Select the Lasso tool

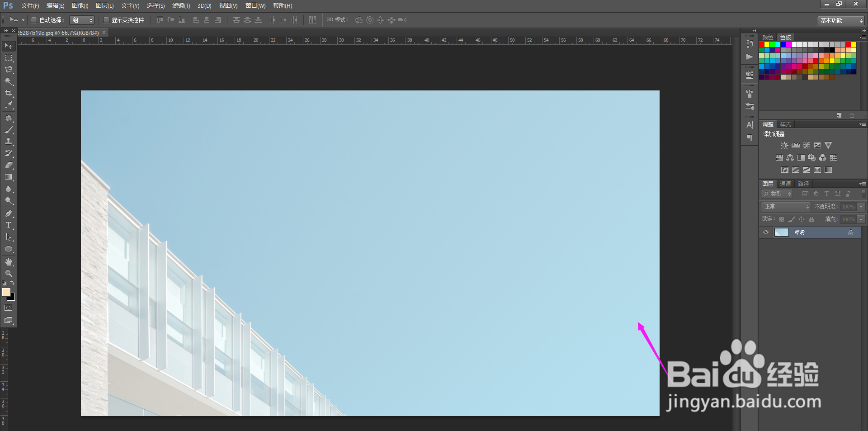pyautogui.click(x=9, y=70)
